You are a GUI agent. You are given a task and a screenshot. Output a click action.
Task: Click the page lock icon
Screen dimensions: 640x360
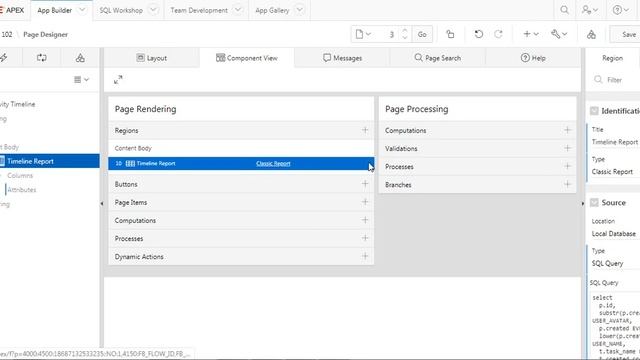point(450,34)
